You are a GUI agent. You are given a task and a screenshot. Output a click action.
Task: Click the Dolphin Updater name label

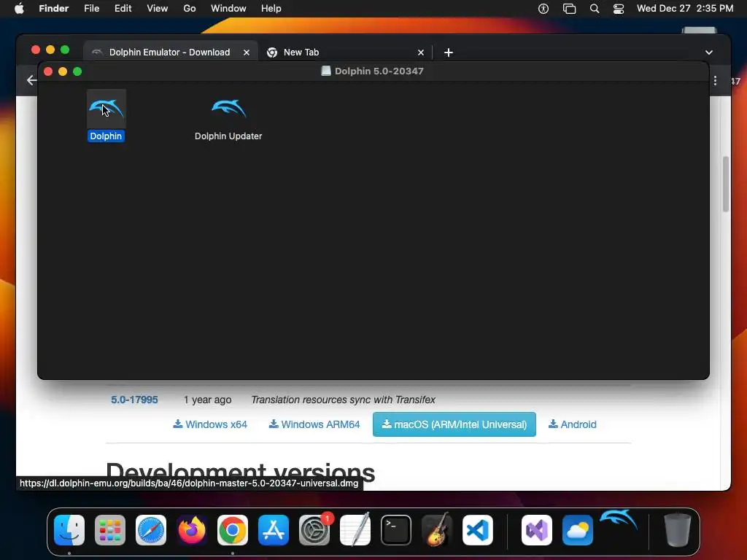click(x=228, y=136)
